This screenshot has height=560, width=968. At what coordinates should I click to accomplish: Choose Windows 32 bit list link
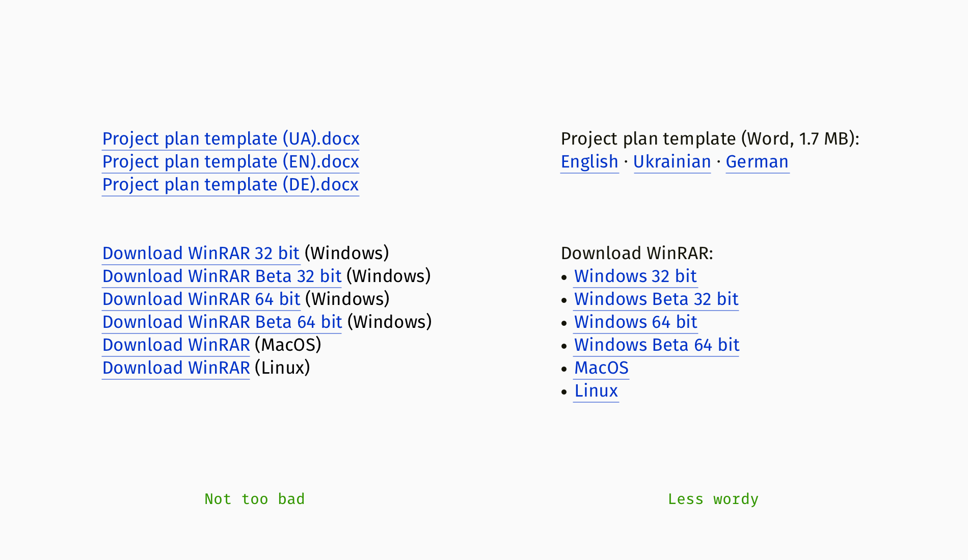(x=635, y=276)
